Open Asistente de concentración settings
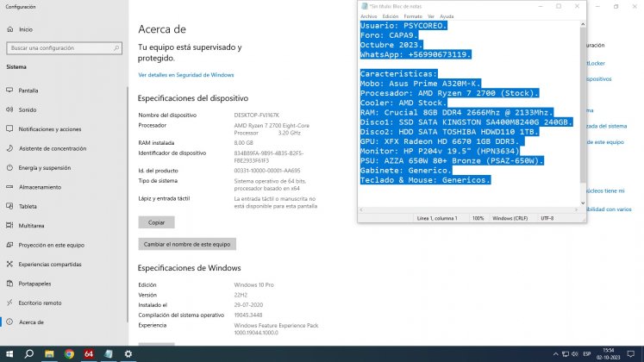Screen dimensions: 644x362 click(53, 148)
